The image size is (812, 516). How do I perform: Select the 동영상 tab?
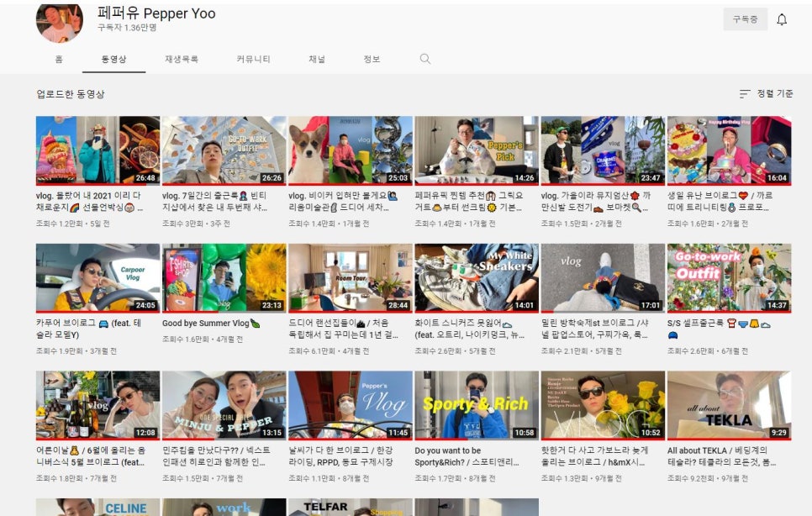[x=114, y=59]
